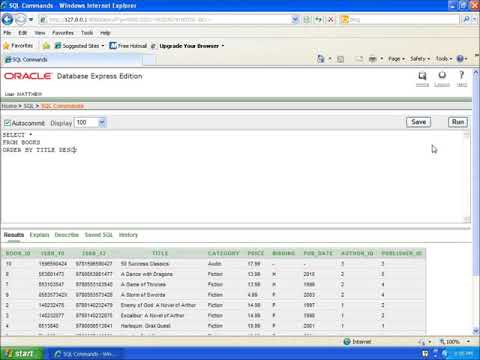Click the 'Harlequin: Grail Quest' cell
The height and width of the screenshot is (360, 480).
click(146, 326)
